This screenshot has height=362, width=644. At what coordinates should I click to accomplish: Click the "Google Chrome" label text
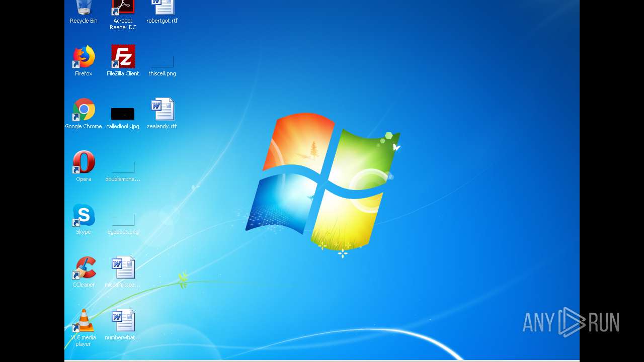point(84,126)
